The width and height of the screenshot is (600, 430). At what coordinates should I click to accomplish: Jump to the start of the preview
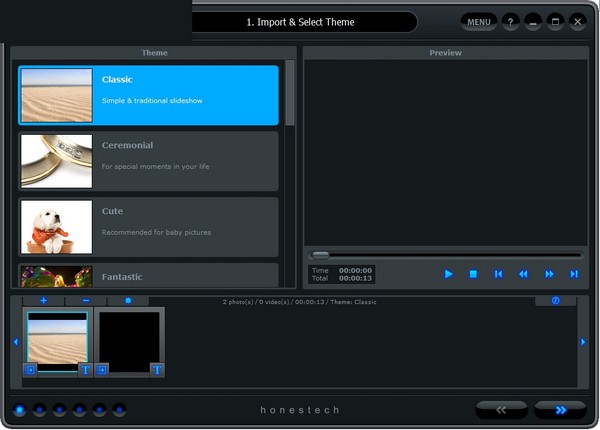498,274
